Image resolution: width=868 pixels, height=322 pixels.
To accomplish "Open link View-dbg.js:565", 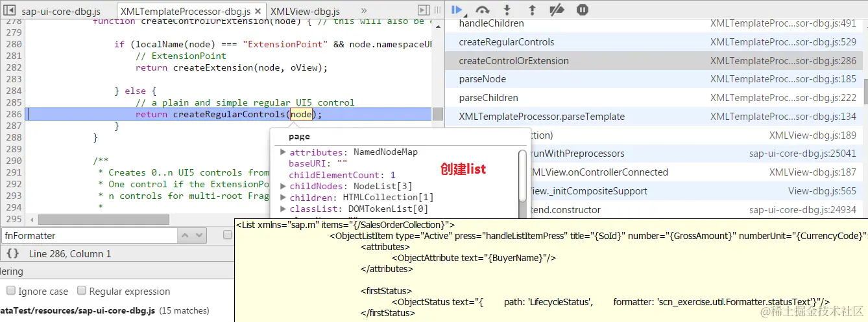I will pos(822,191).
